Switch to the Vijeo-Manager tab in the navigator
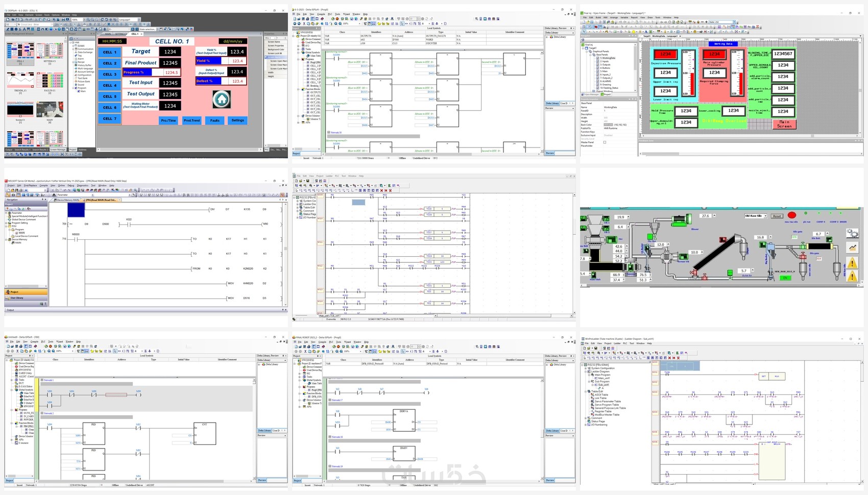 pyautogui.click(x=591, y=94)
